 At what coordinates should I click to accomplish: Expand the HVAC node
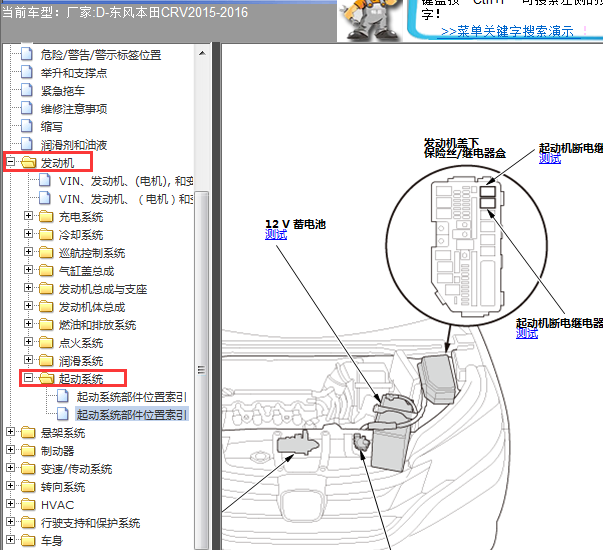pos(10,504)
